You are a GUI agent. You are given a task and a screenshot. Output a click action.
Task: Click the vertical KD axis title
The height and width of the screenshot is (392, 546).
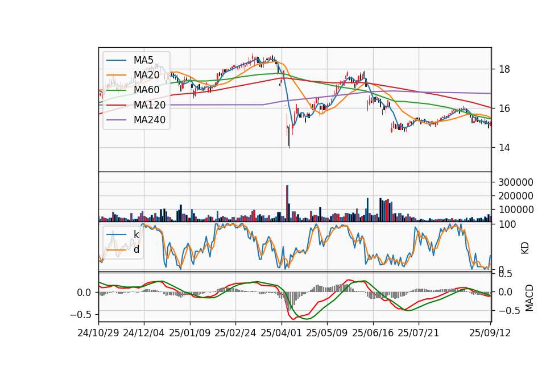click(x=525, y=248)
